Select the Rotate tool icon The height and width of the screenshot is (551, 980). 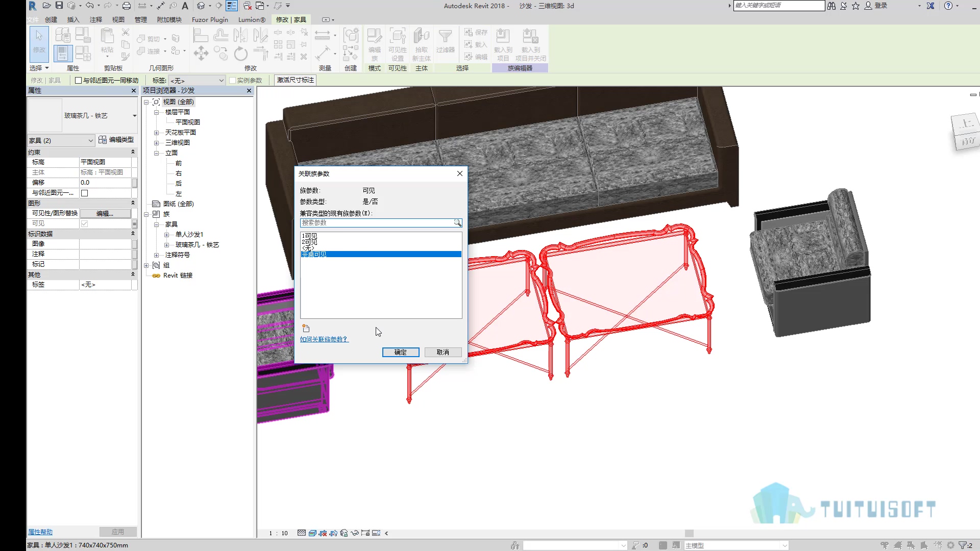tap(240, 53)
